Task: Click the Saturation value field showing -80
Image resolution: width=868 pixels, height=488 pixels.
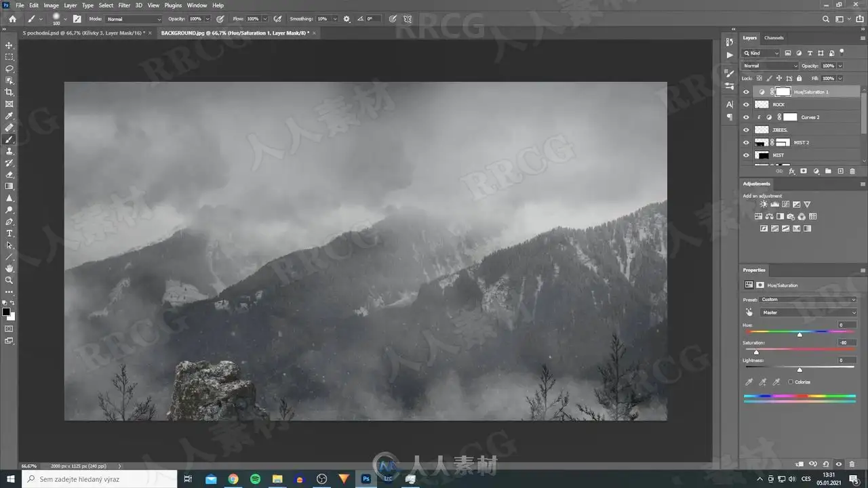Action: click(846, 343)
